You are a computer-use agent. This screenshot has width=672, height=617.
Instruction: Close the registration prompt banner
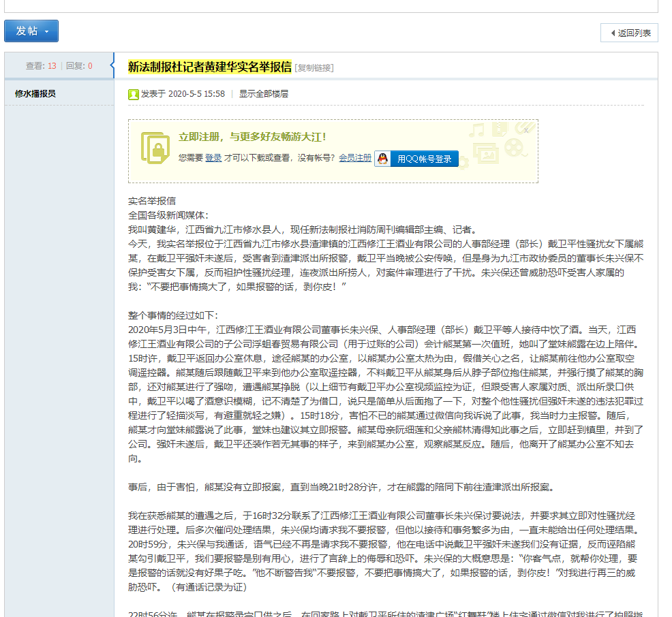(x=526, y=130)
